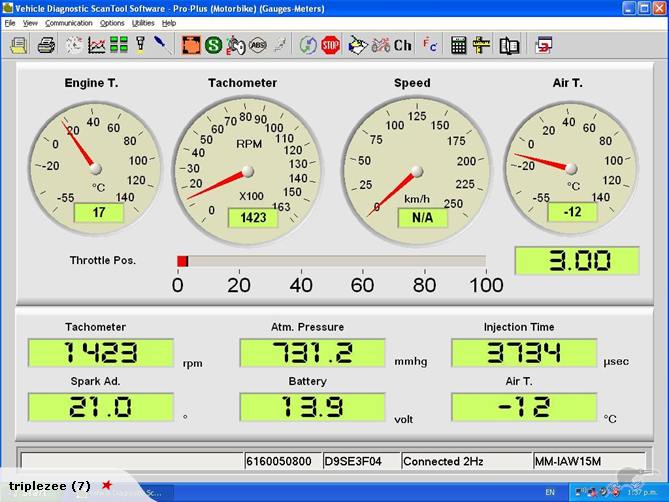
Task: Open the analog gauge clock icon
Action: tap(74, 45)
